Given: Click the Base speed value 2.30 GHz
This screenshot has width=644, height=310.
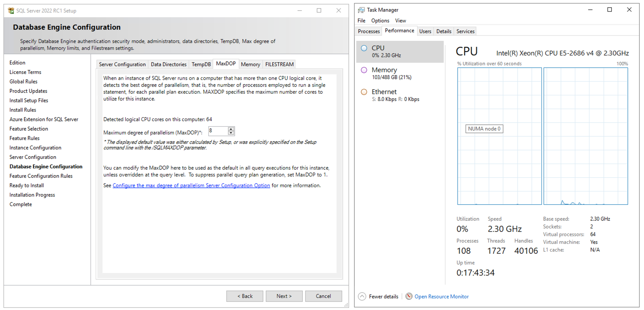Looking at the screenshot, I should point(600,219).
